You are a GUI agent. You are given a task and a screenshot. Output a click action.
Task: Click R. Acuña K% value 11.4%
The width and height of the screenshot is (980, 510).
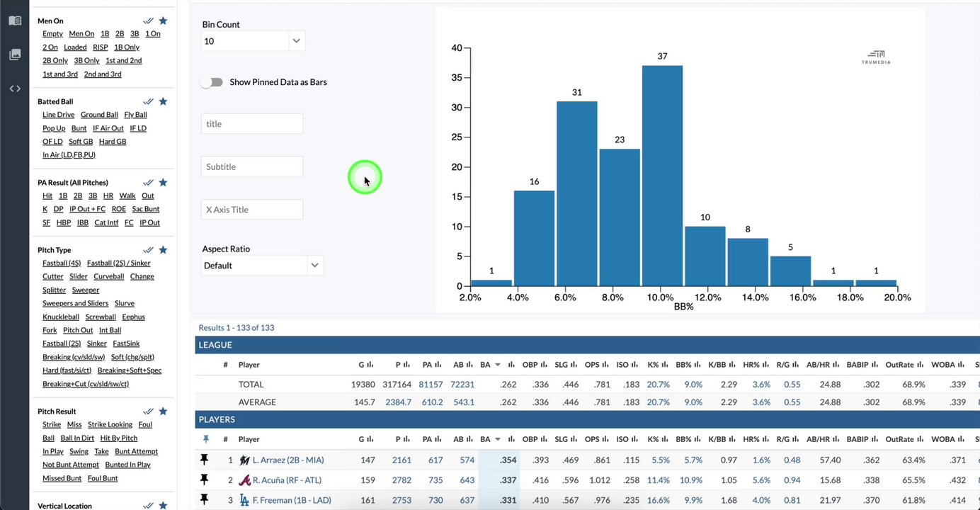[658, 480]
